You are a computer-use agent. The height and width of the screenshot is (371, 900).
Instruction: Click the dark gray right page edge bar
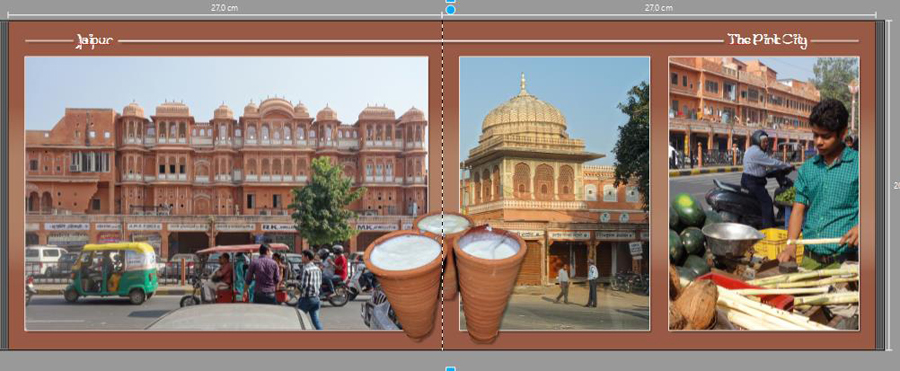(x=880, y=185)
